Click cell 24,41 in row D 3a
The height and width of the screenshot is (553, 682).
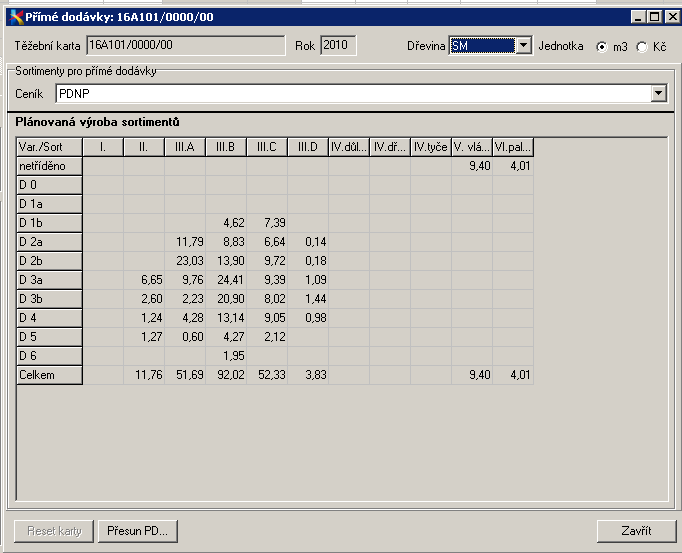pyautogui.click(x=226, y=280)
